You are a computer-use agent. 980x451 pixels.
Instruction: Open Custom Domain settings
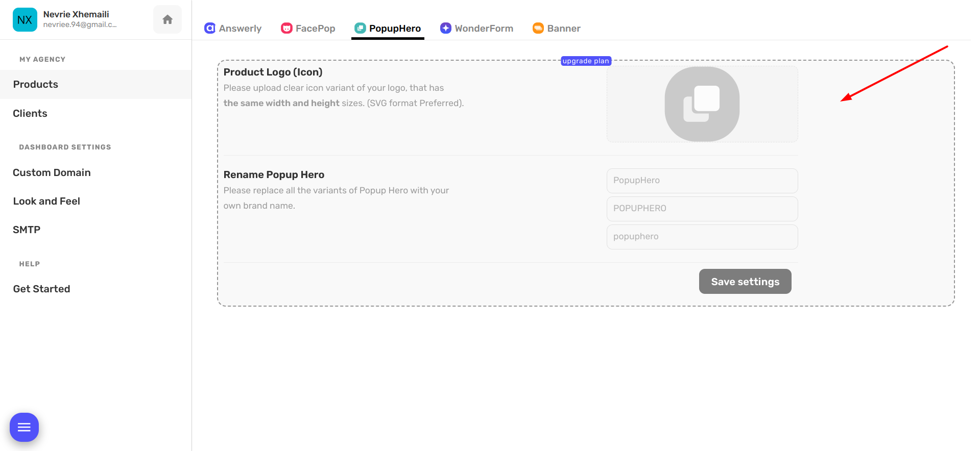[95, 172]
